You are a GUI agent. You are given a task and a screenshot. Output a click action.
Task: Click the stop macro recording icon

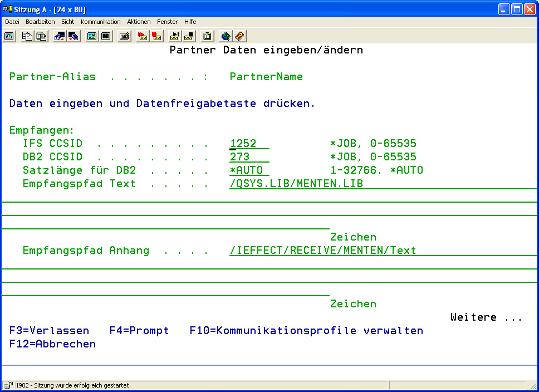point(156,36)
